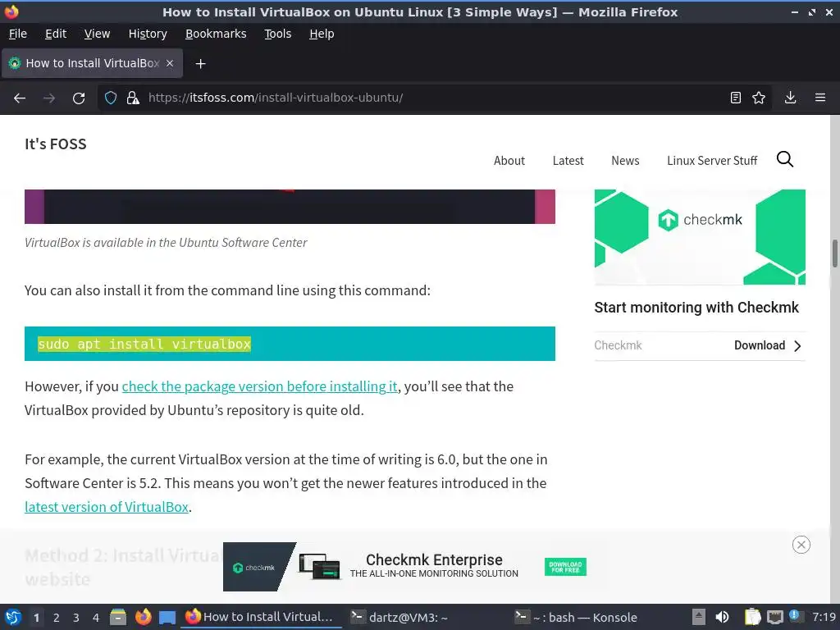This screenshot has height=630, width=840.
Task: Go back using the browser back arrow
Action: pyautogui.click(x=20, y=98)
